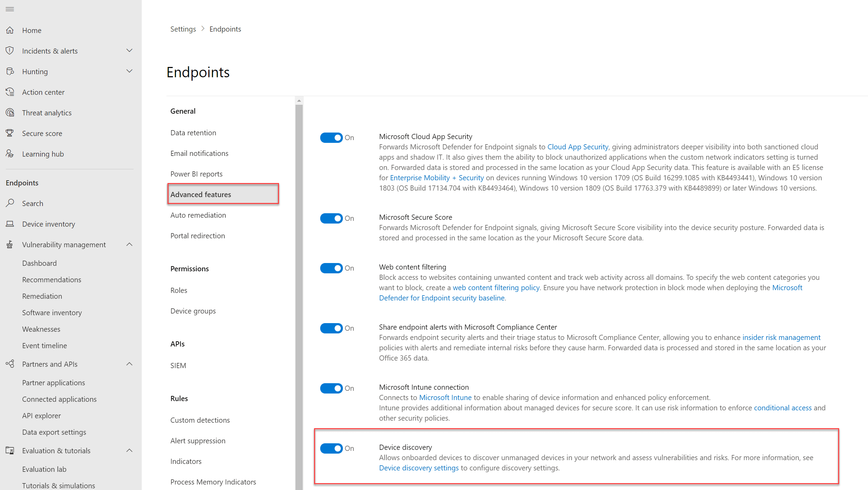Collapse the Vulnerability management section
Image resolution: width=868 pixels, height=490 pixels.
click(x=129, y=244)
